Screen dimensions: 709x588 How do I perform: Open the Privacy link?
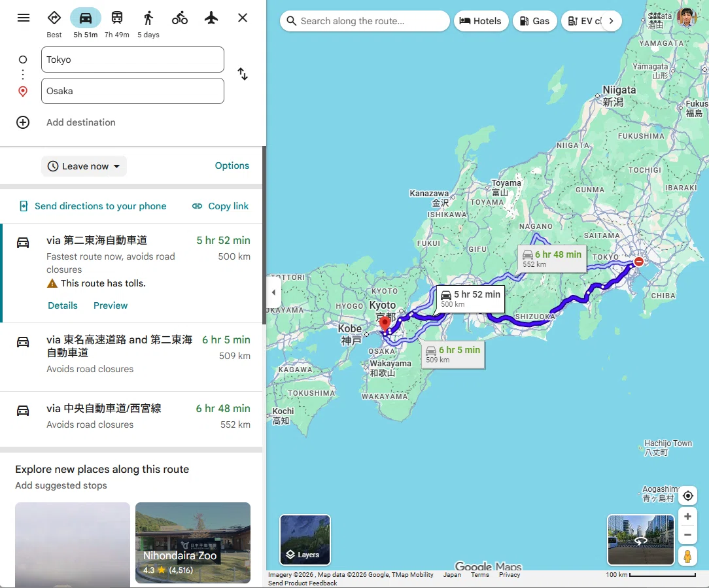pyautogui.click(x=510, y=575)
